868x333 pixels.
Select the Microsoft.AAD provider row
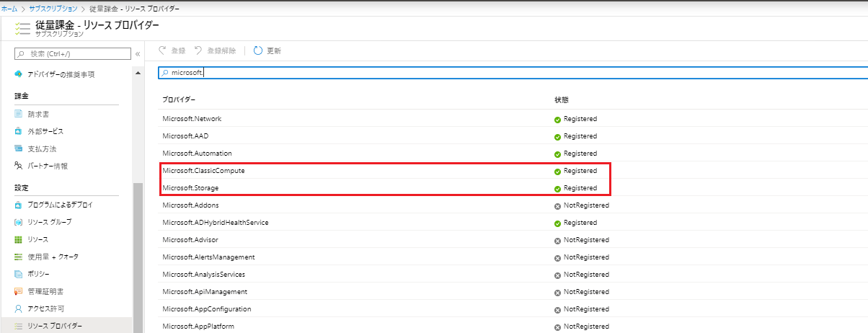click(x=513, y=136)
